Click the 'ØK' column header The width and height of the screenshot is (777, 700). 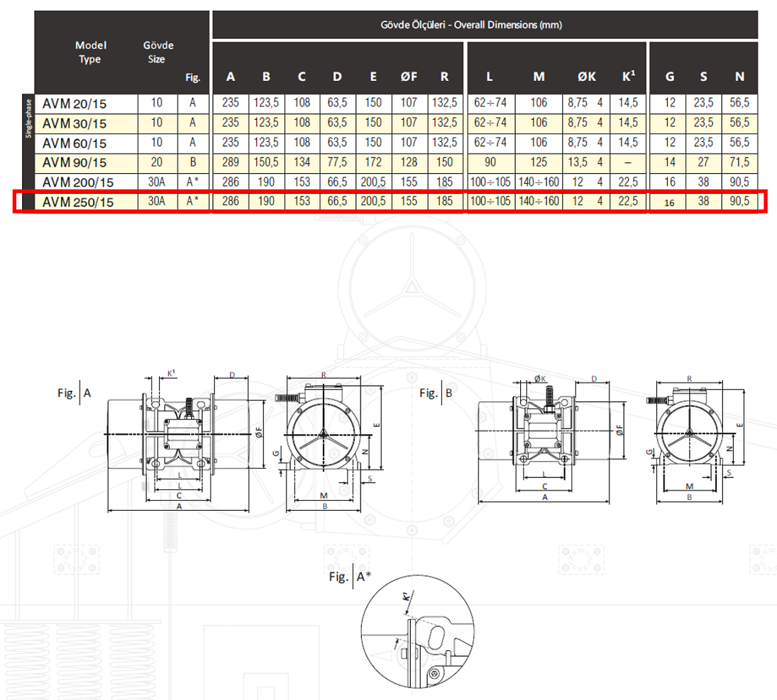(x=587, y=77)
